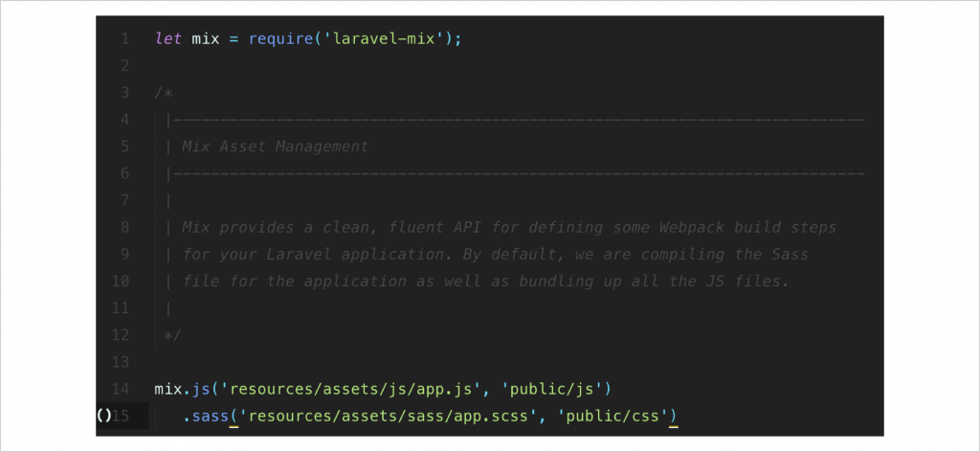Click line number 13 in the gutter

coord(121,363)
